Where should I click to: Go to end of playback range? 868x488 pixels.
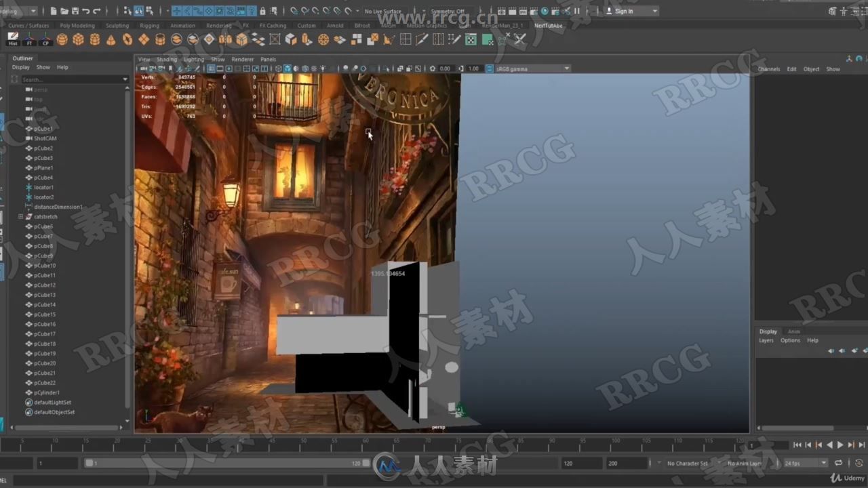click(862, 445)
